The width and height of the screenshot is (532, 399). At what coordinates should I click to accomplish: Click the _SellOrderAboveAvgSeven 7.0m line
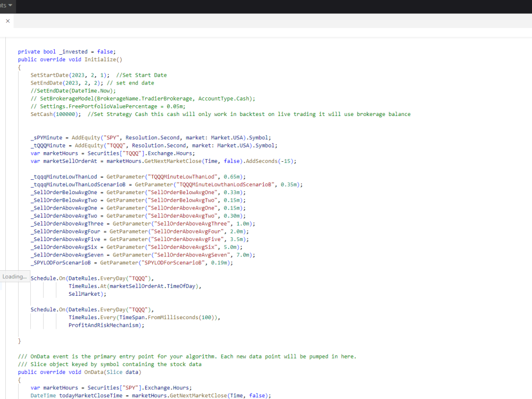tap(143, 254)
